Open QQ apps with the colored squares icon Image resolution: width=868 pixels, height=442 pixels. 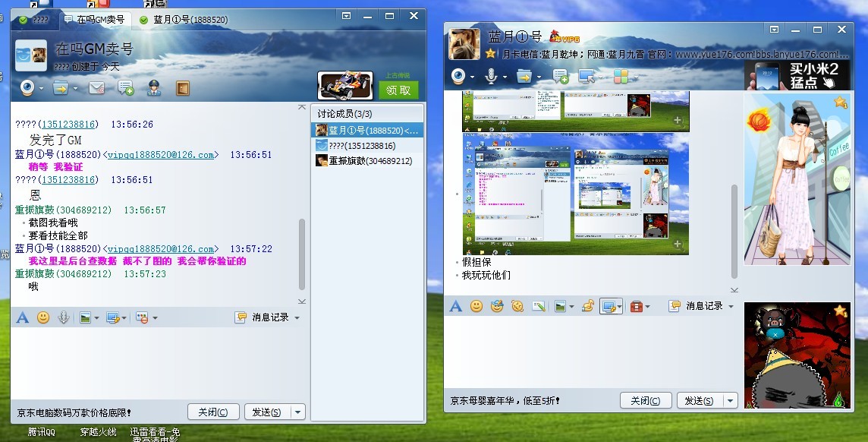pyautogui.click(x=621, y=76)
